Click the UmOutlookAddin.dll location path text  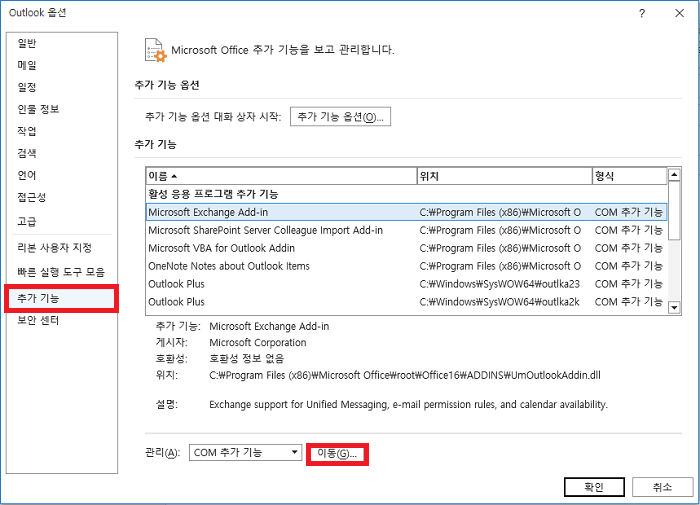pyautogui.click(x=405, y=375)
